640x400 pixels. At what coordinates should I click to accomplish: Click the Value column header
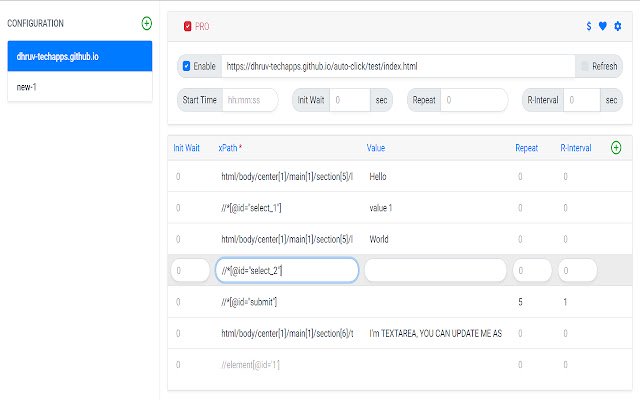[376, 148]
